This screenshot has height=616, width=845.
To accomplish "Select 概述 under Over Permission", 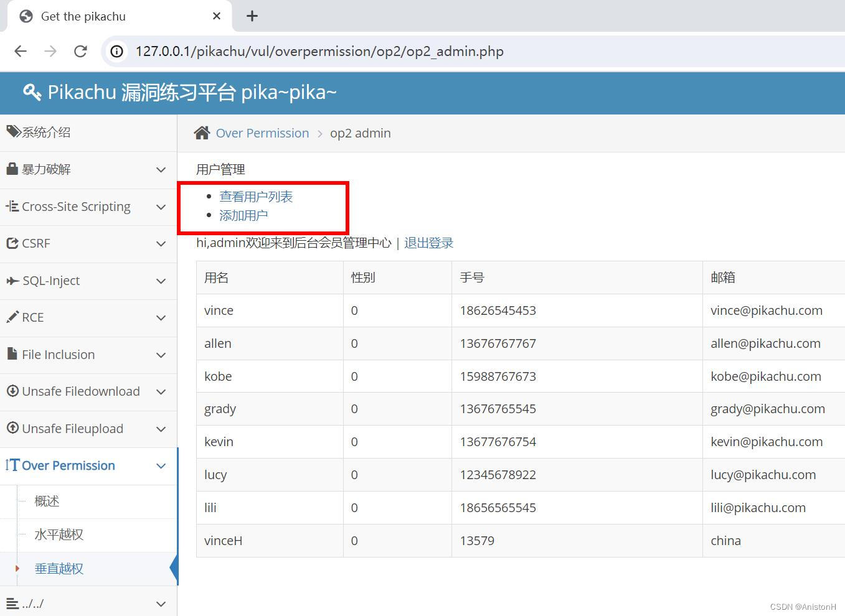I will coord(47,501).
